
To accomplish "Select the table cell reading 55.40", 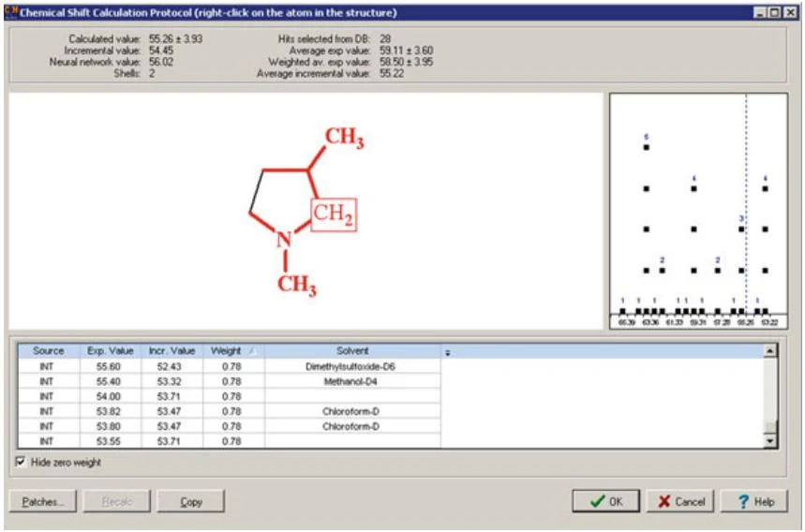I will point(110,381).
